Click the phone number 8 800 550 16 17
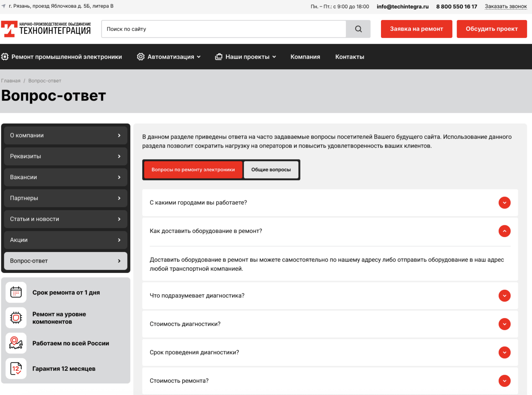532x395 pixels. pyautogui.click(x=457, y=6)
